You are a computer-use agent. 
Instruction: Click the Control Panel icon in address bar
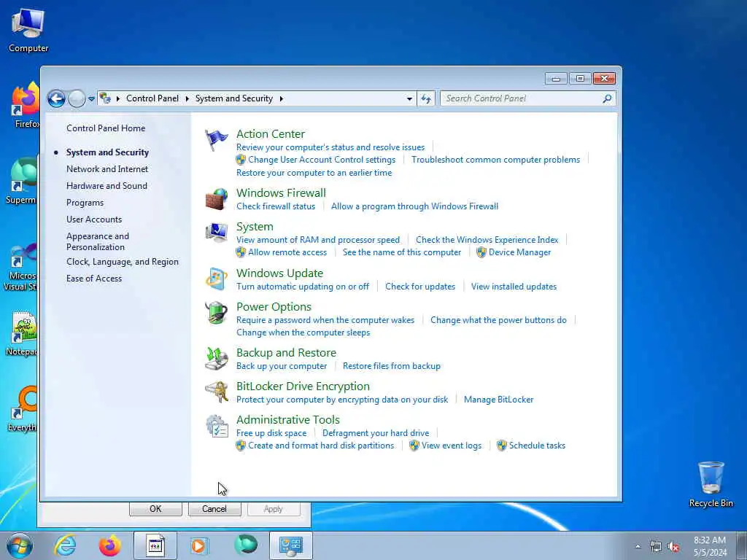coord(105,98)
